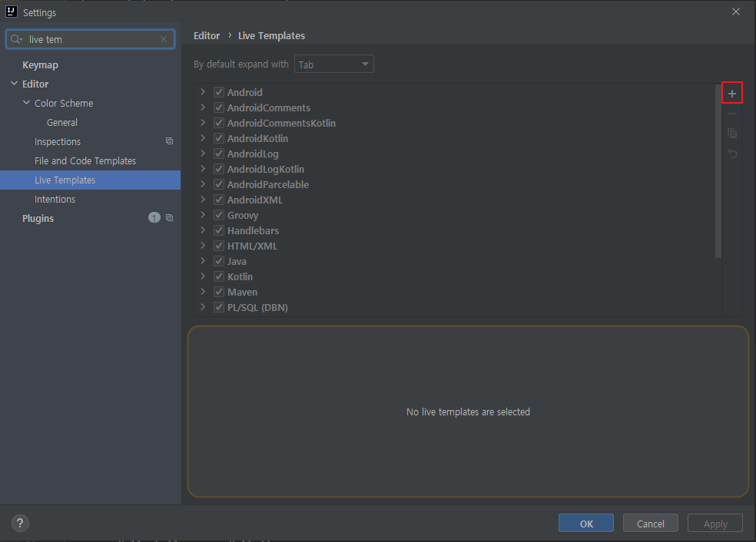Select the AndroidCommentsKotlin row text
Image resolution: width=756 pixels, height=542 pixels.
281,124
